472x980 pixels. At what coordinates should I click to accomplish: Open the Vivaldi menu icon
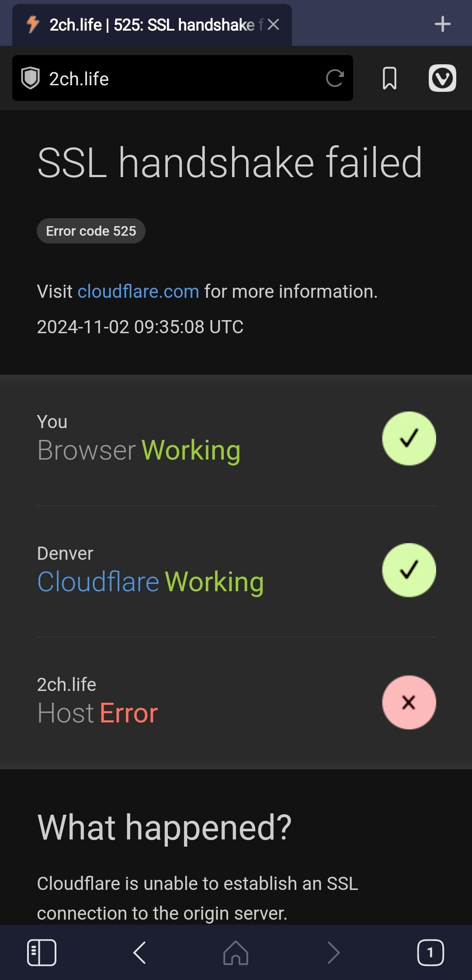pos(442,78)
